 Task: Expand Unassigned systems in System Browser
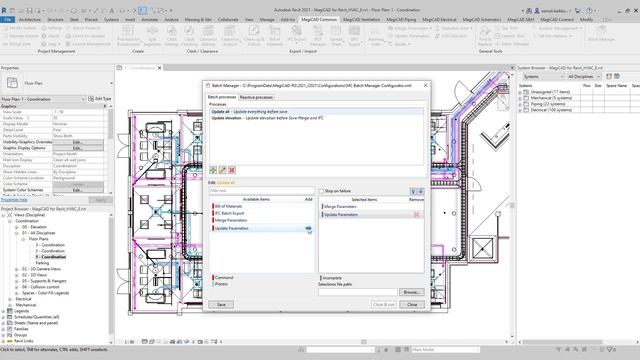coord(520,92)
